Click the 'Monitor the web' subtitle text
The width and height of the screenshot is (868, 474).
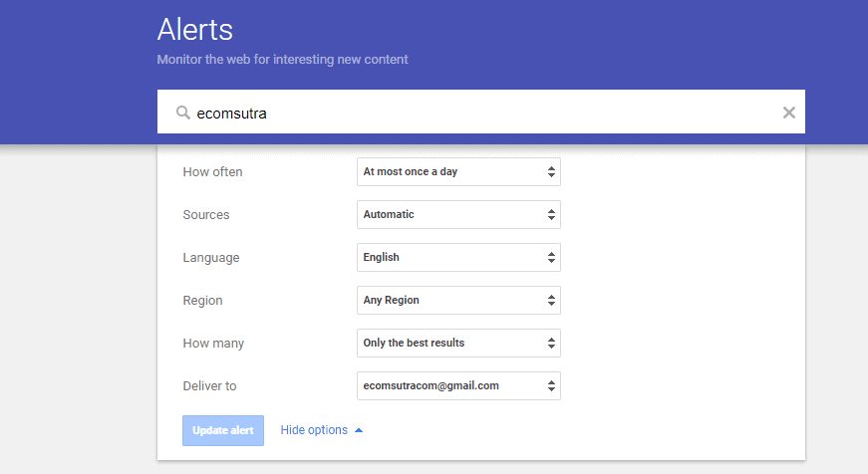pyautogui.click(x=282, y=59)
